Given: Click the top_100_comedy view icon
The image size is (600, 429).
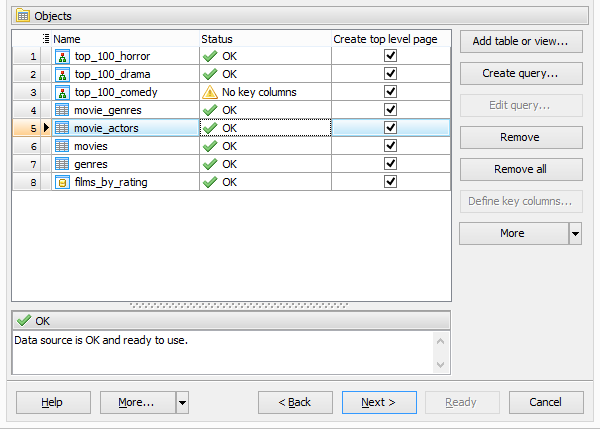Looking at the screenshot, I should 62,92.
